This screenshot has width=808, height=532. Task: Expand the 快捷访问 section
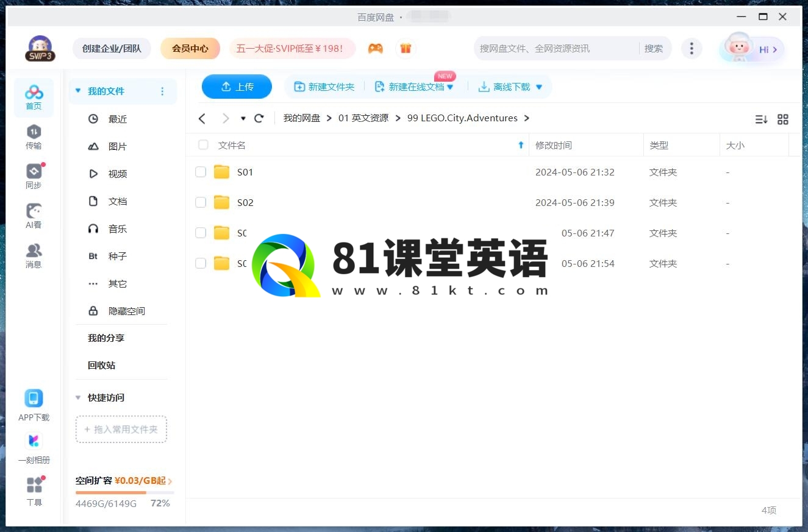(78, 398)
